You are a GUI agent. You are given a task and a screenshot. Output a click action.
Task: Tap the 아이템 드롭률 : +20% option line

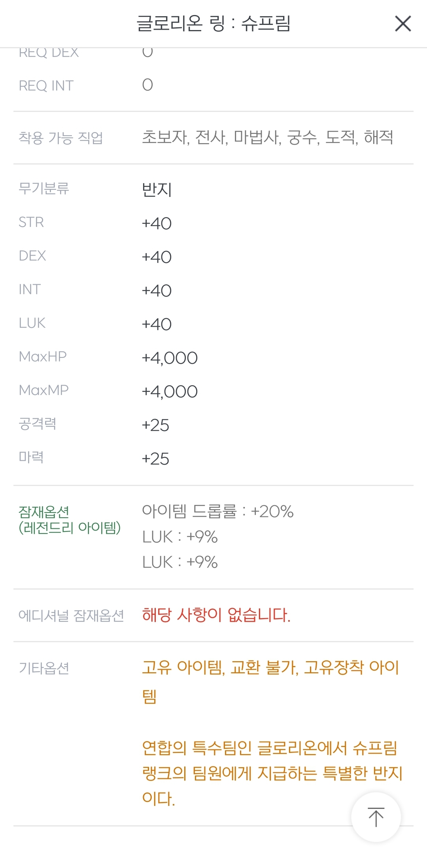coord(217,511)
